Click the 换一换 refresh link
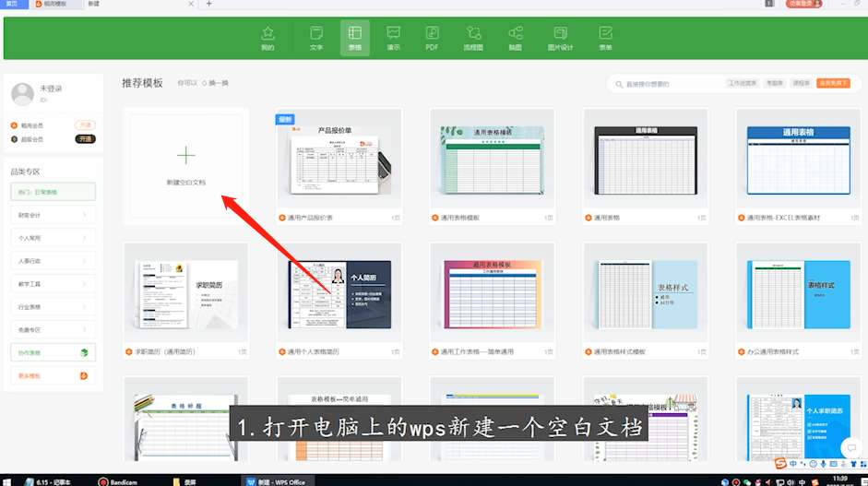Viewport: 868px width, 486px height. pos(218,83)
